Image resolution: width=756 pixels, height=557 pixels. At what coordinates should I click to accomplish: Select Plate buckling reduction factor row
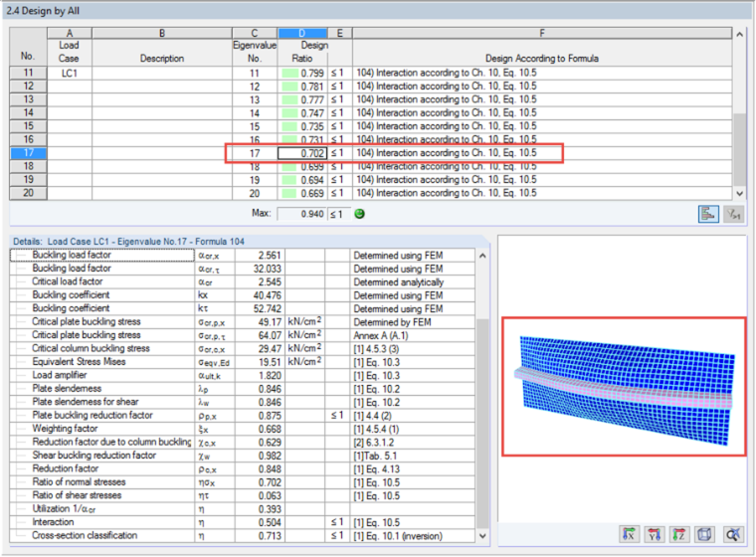(242, 415)
